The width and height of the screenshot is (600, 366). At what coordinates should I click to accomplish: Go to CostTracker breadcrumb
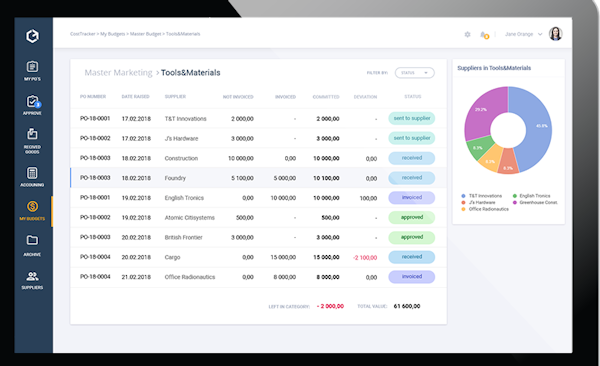(83, 34)
